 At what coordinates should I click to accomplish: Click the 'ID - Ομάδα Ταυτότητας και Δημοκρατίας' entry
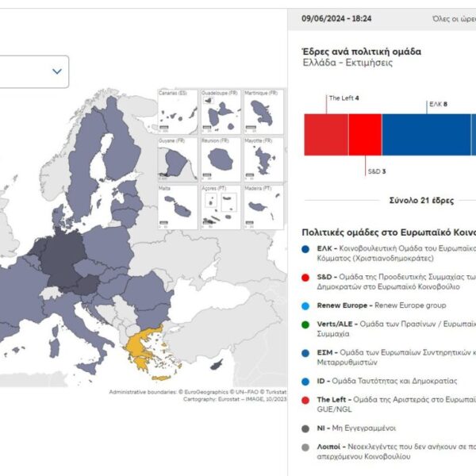pyautogui.click(x=387, y=381)
